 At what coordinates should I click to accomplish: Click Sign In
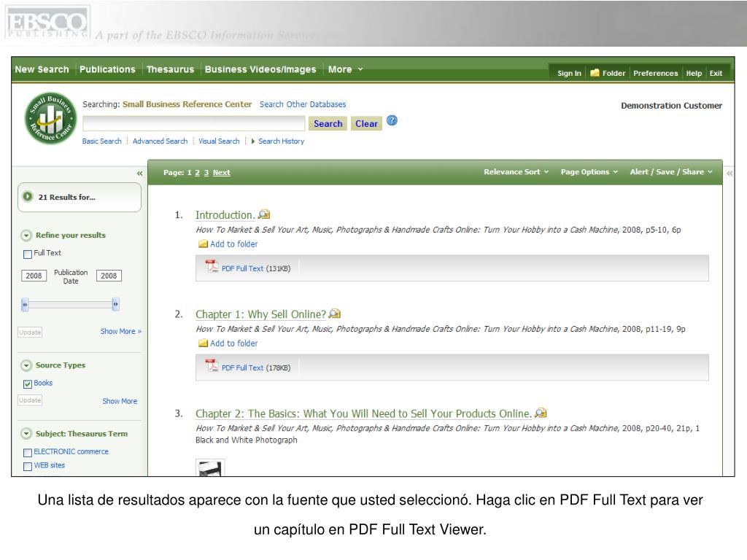(569, 74)
